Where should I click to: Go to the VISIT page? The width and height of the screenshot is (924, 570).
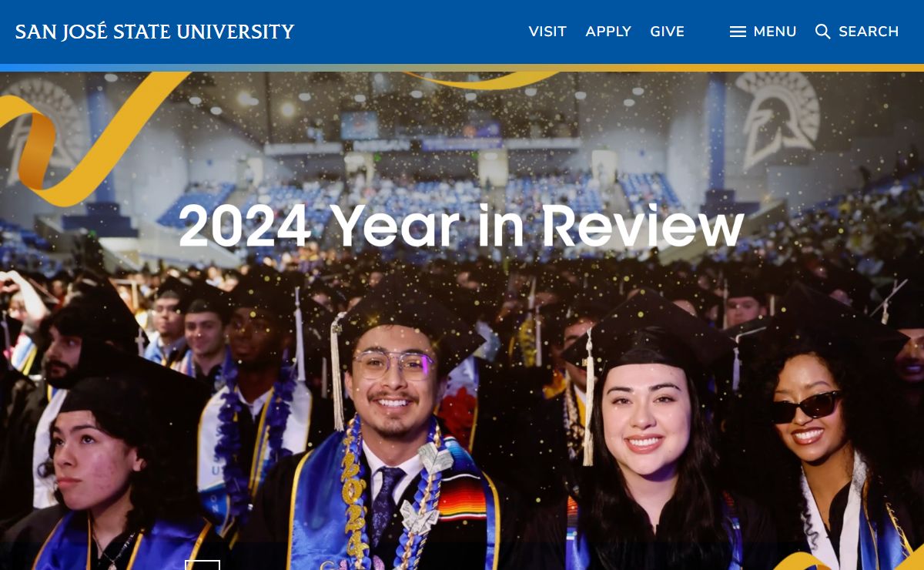[x=547, y=32]
